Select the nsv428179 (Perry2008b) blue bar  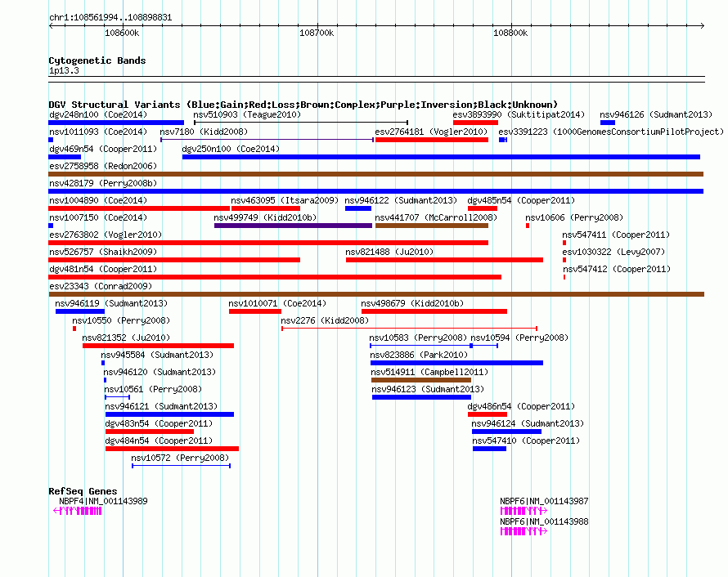click(376, 191)
